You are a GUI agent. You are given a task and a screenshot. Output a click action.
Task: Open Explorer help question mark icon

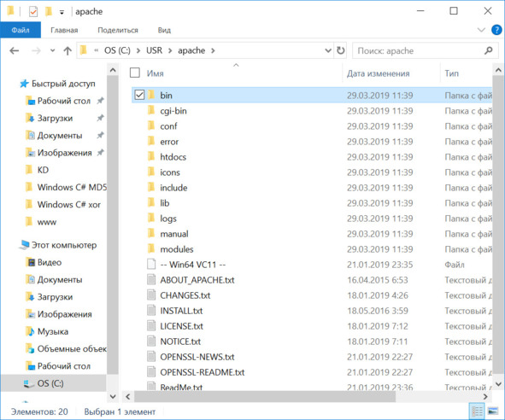496,30
